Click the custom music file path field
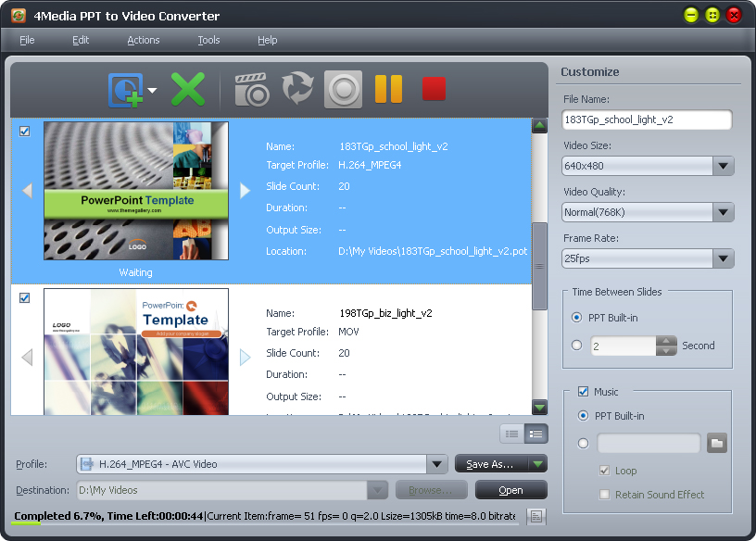756x541 pixels. 649,443
